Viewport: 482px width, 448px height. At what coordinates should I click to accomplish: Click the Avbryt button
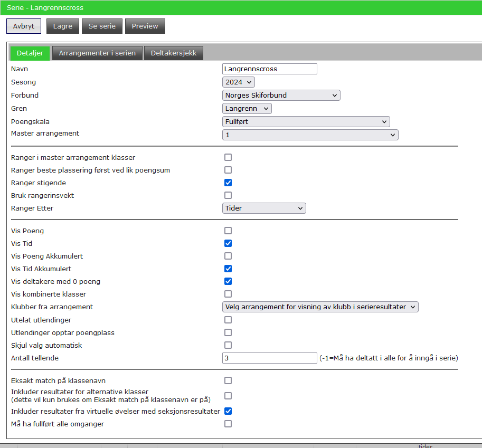(24, 26)
